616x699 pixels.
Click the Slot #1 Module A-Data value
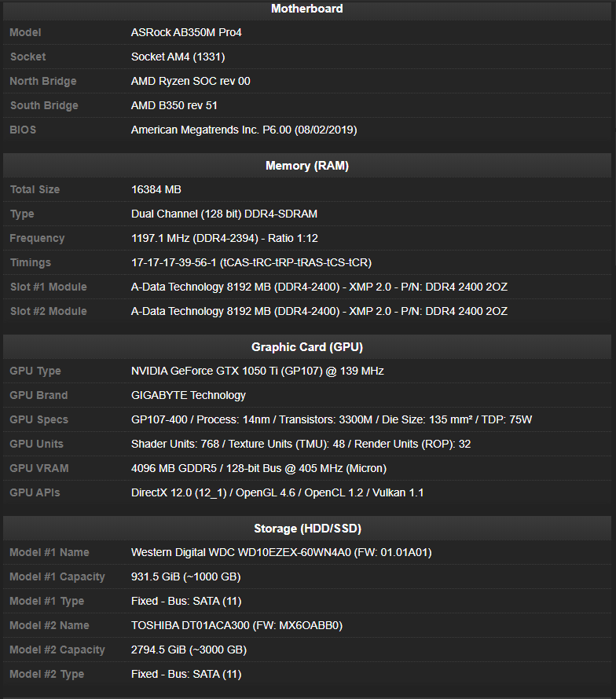(319, 287)
